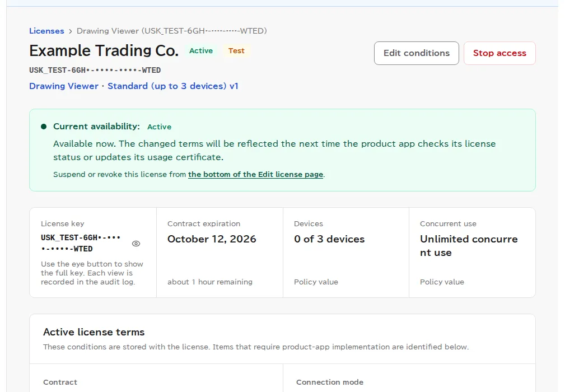Click the Stop access button
This screenshot has width=565, height=392.
(x=499, y=53)
